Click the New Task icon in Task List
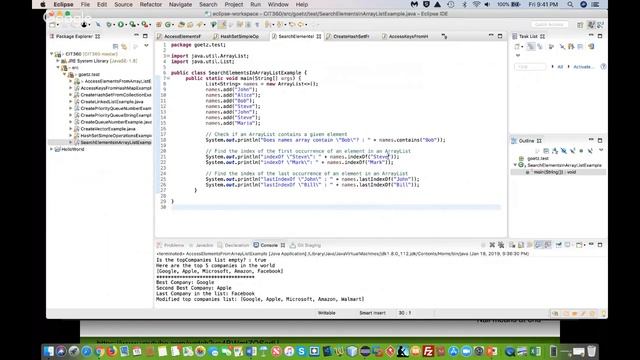 pyautogui.click(x=518, y=47)
